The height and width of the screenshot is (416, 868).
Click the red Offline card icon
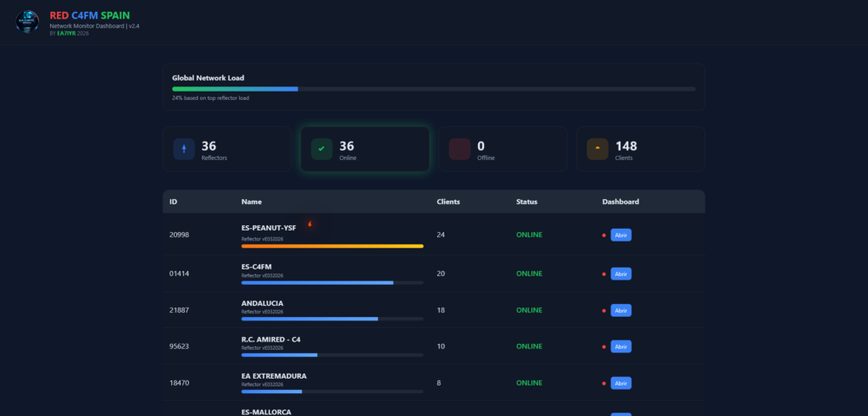(x=459, y=149)
